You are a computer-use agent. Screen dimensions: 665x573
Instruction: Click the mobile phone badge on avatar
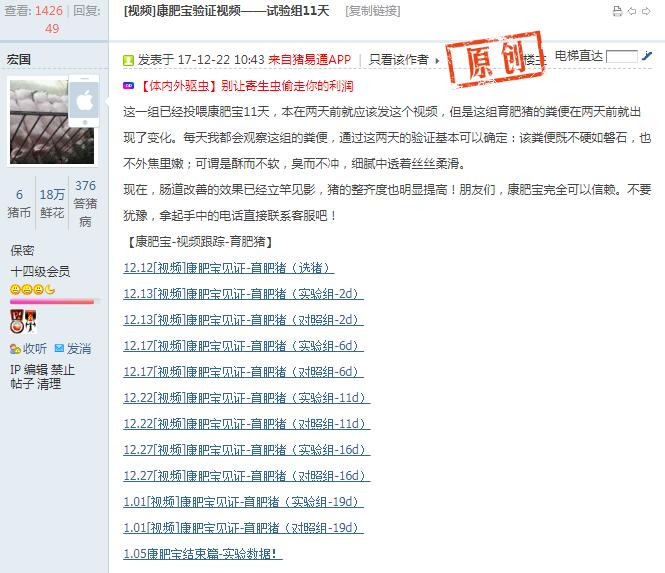84,101
